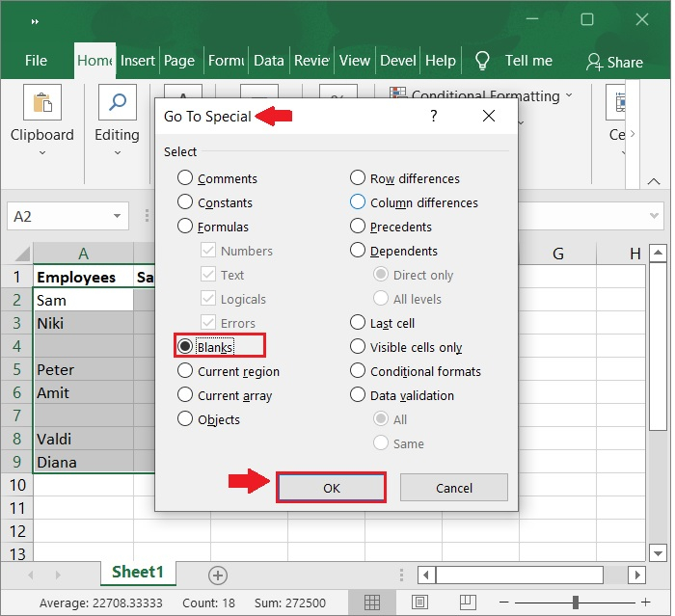Switch to the View ribbon tab
The height and width of the screenshot is (616, 675).
(x=355, y=61)
